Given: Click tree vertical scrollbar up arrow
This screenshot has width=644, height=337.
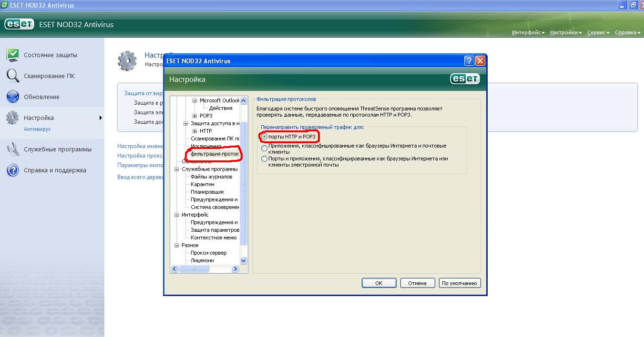Looking at the screenshot, I should [244, 100].
